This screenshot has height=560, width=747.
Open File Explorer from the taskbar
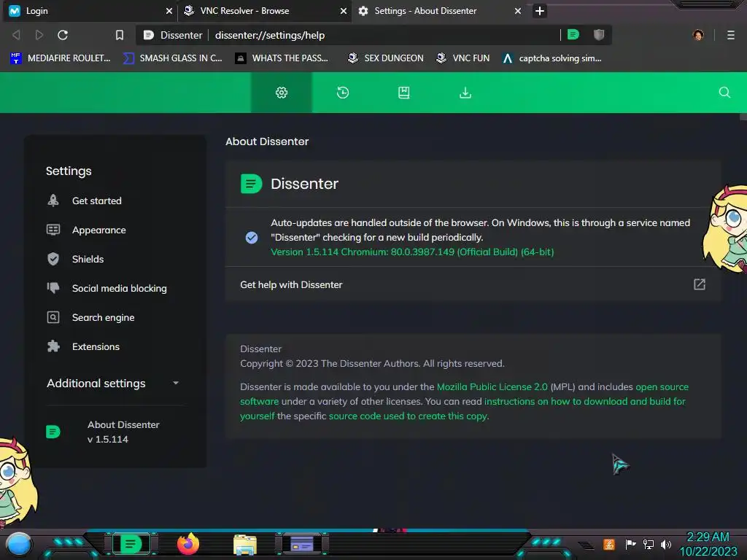pos(245,545)
